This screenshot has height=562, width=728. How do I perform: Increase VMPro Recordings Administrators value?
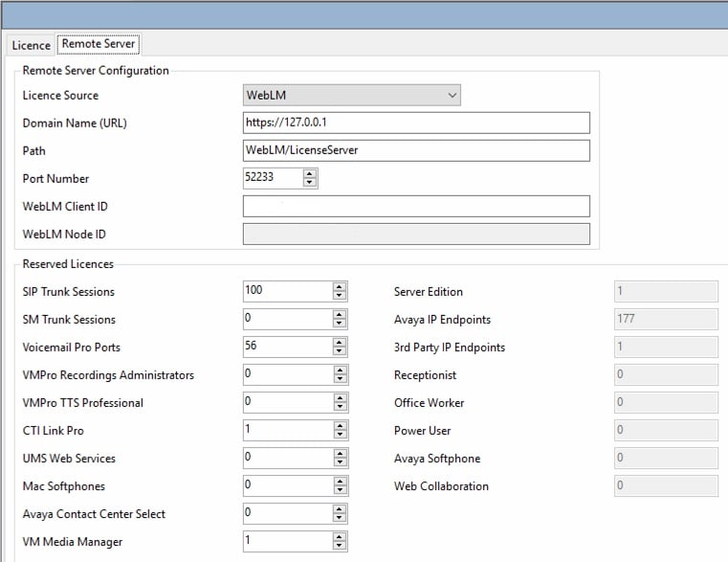coord(340,370)
